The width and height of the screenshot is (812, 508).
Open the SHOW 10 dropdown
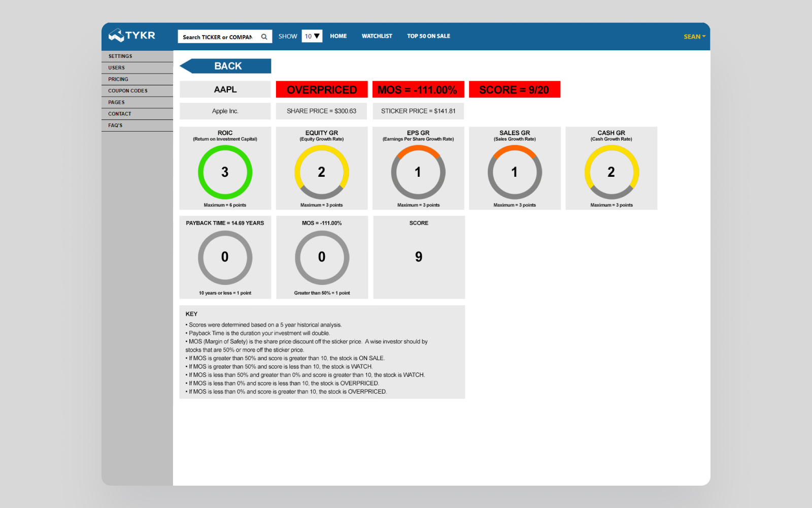(x=312, y=36)
